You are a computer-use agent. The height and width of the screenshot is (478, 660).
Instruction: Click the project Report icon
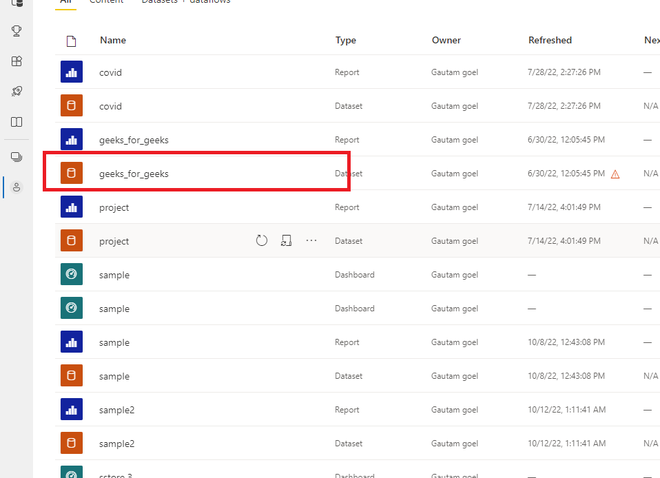pyautogui.click(x=72, y=207)
